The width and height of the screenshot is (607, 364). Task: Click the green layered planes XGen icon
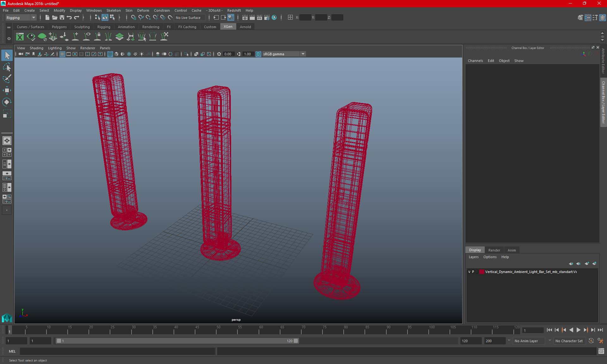[120, 37]
